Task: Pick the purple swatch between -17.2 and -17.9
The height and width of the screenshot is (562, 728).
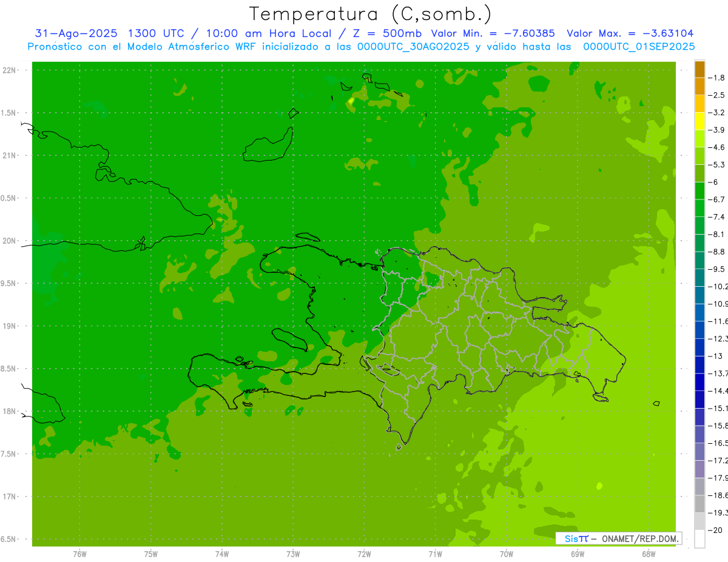Action: tap(699, 469)
